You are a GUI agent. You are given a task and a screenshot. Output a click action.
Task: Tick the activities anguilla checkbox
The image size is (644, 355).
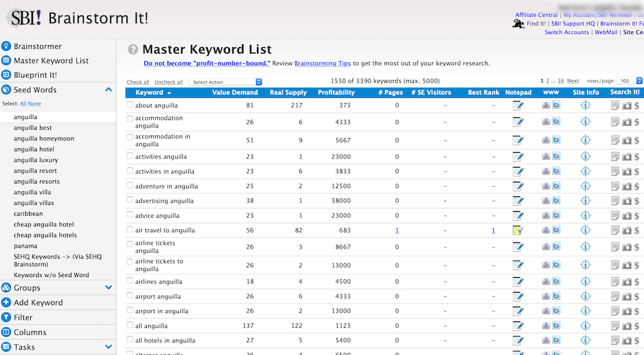pos(130,156)
